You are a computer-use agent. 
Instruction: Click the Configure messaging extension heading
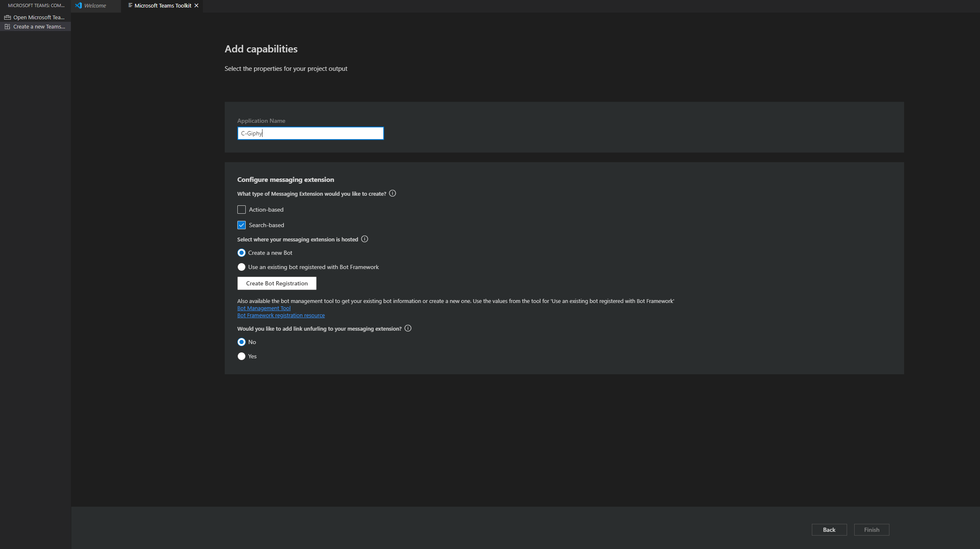(286, 179)
